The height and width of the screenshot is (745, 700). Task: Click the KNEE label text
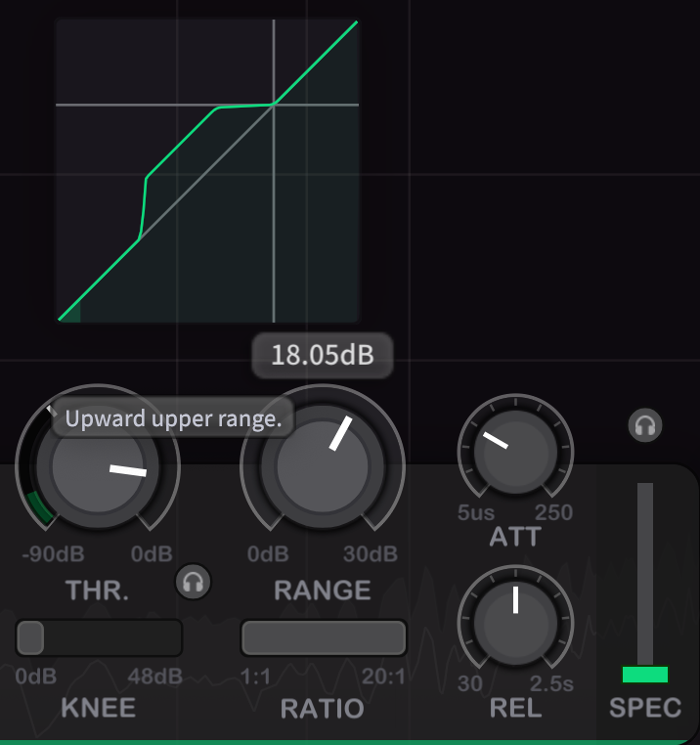click(x=98, y=708)
